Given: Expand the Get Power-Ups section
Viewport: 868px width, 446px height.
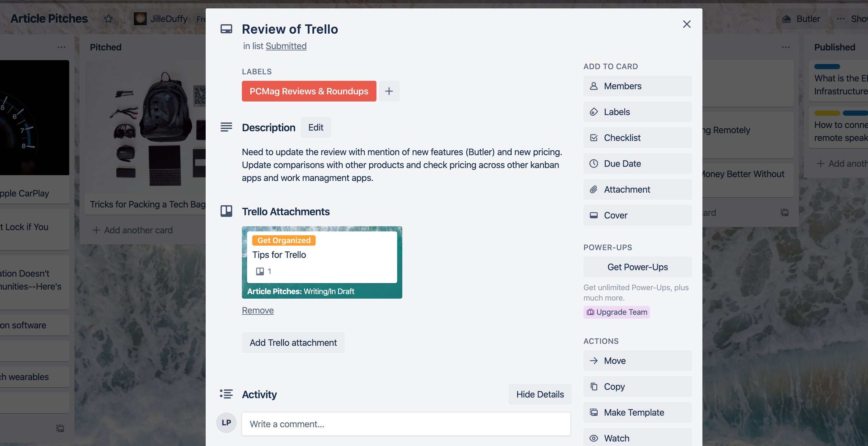Looking at the screenshot, I should 637,267.
